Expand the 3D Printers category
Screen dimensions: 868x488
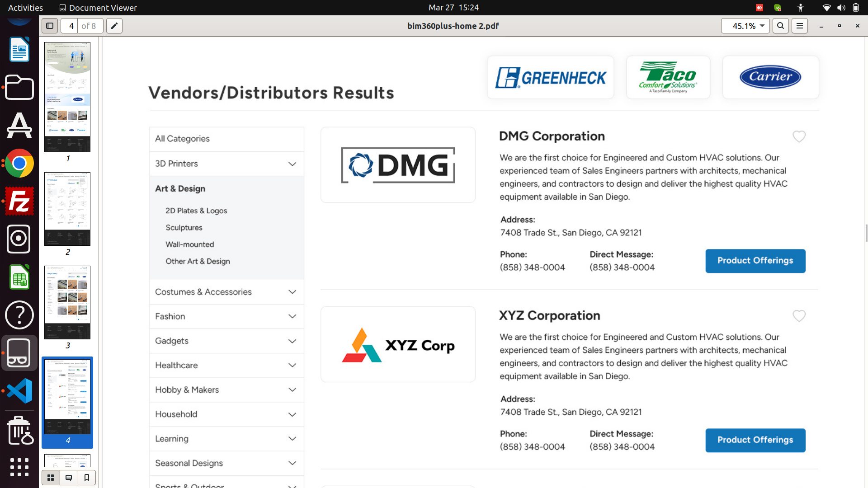coord(292,164)
